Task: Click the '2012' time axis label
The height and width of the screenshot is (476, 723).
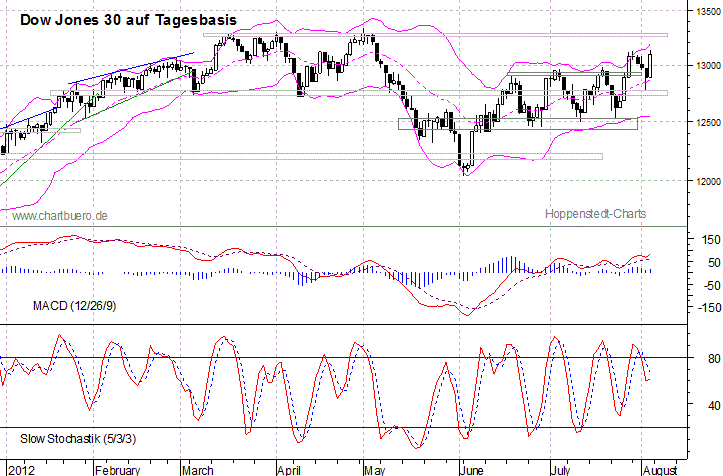Action: [22, 470]
